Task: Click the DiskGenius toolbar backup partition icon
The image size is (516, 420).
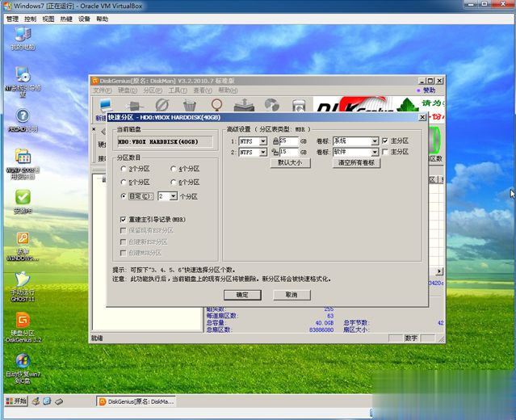Action: click(244, 106)
